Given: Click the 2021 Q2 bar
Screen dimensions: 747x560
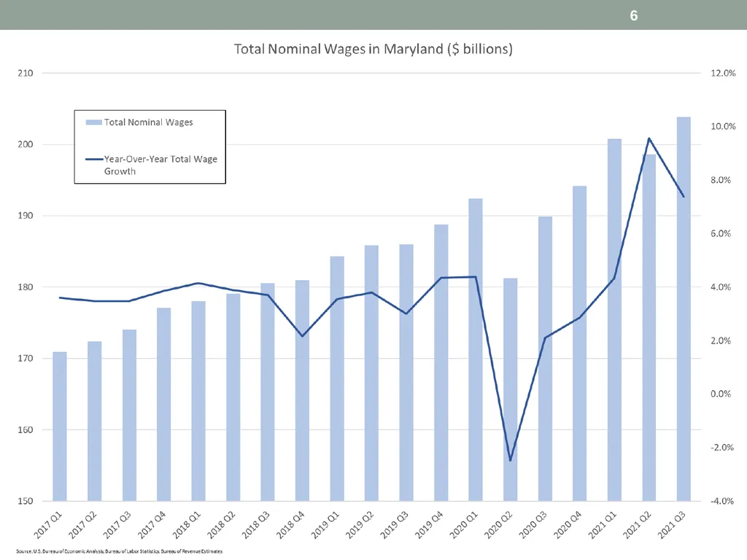Looking at the screenshot, I should coord(649,327).
